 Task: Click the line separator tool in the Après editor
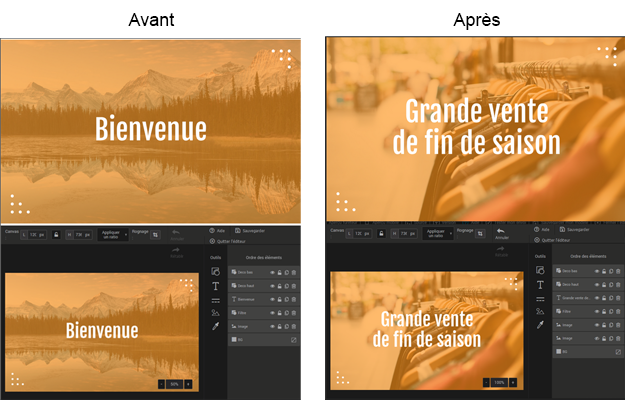tap(540, 299)
